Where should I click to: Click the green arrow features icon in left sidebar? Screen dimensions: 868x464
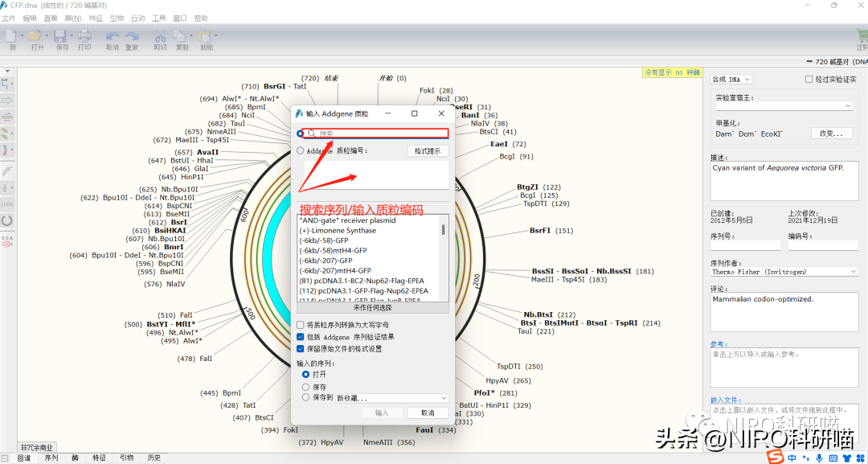coord(7,100)
